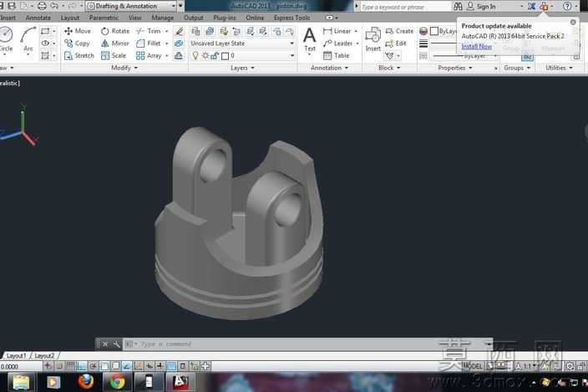This screenshot has width=588, height=392.
Task: Select the Fillet tool
Action: [149, 43]
